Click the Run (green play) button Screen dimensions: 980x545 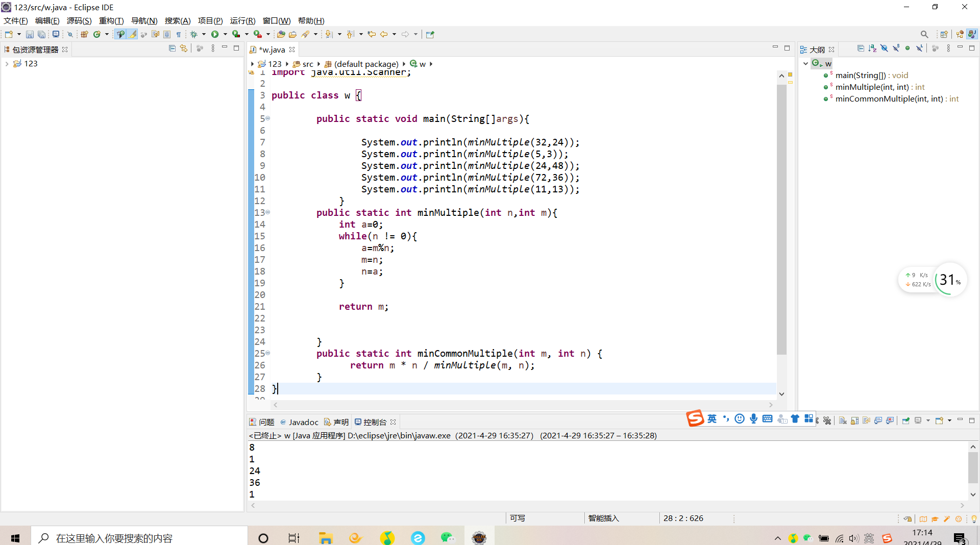(x=215, y=34)
